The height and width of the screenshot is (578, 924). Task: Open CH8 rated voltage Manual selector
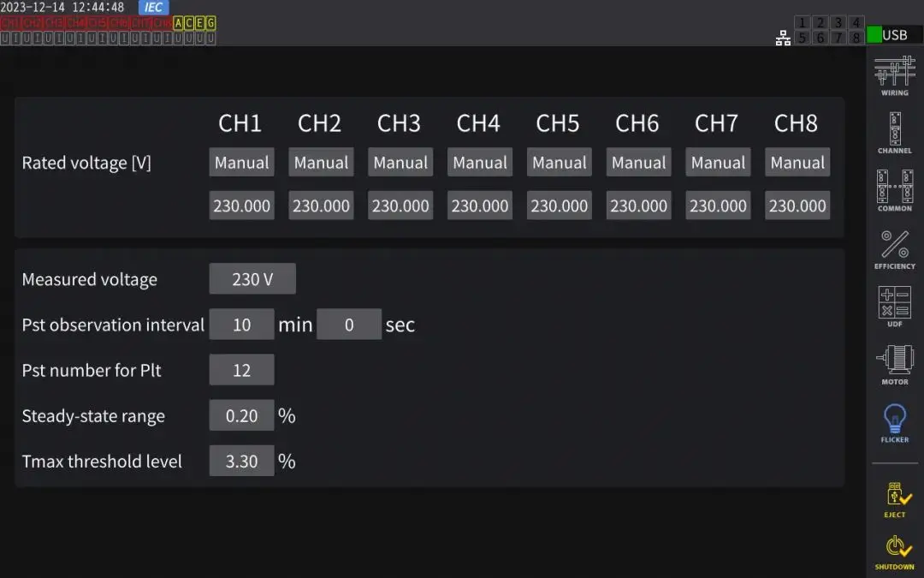tap(797, 163)
